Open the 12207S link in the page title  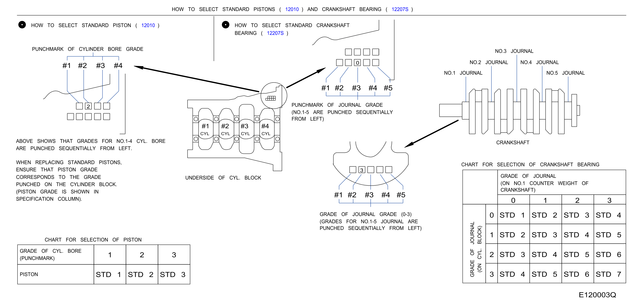coord(400,9)
